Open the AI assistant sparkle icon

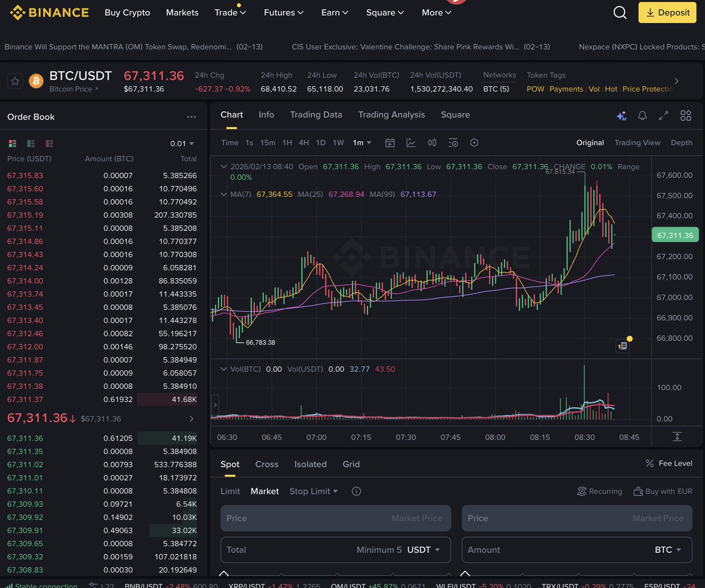tap(621, 116)
